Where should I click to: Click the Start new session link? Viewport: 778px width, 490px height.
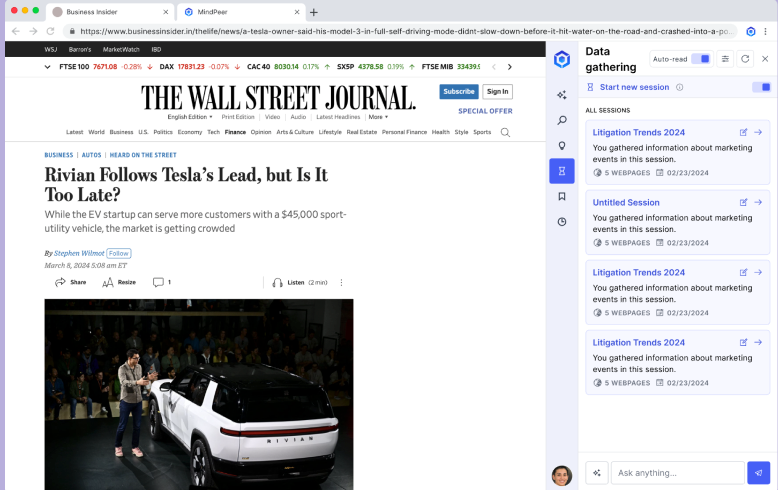click(x=634, y=87)
